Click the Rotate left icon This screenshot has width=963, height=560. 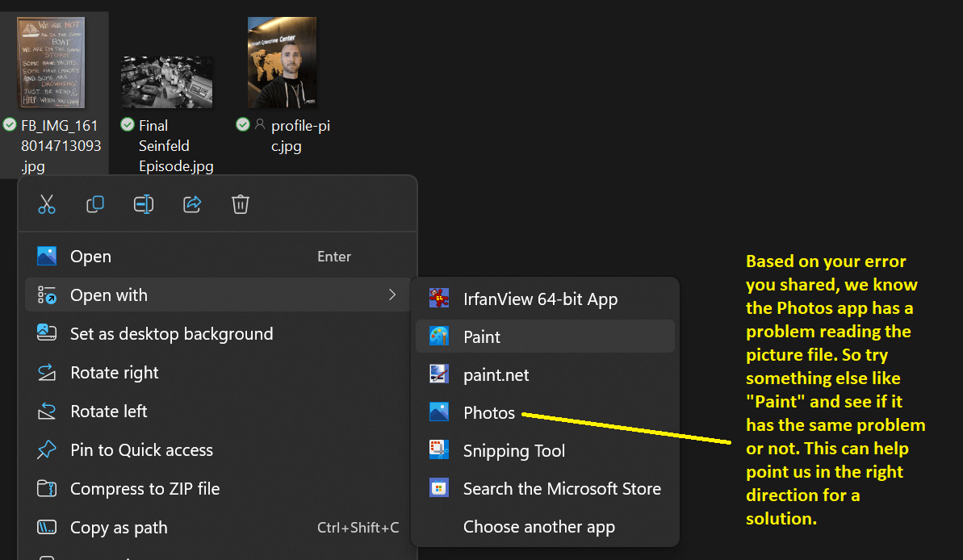(x=47, y=412)
